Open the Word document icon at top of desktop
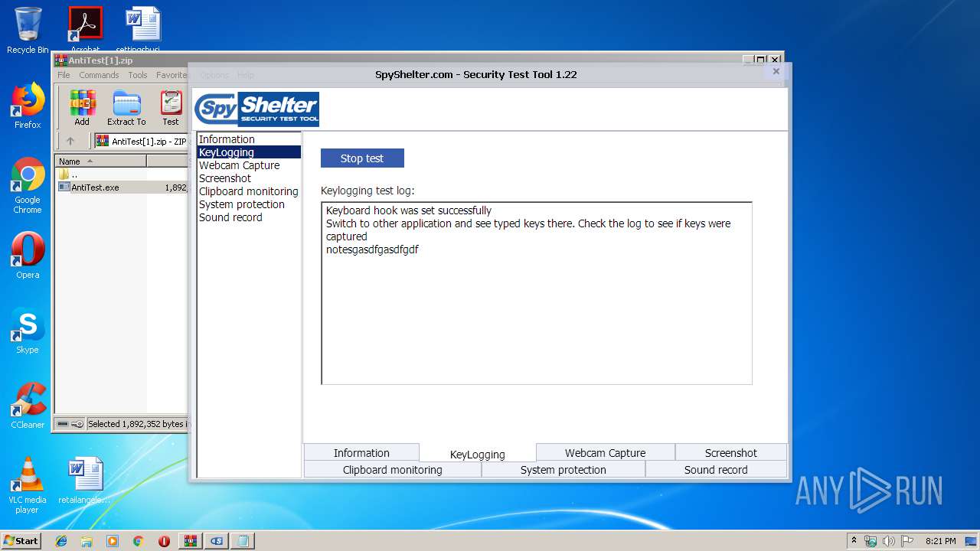The width and height of the screenshot is (980, 551). pyautogui.click(x=143, y=29)
